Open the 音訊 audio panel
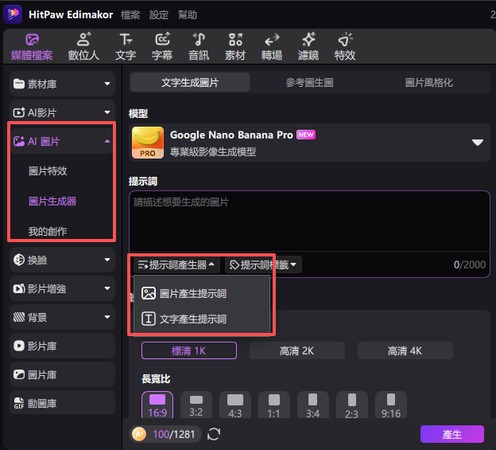The image size is (496, 450). click(199, 47)
